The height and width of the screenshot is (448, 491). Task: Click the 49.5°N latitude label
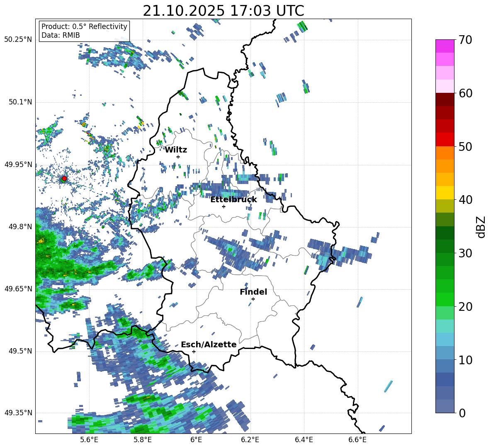coord(20,351)
